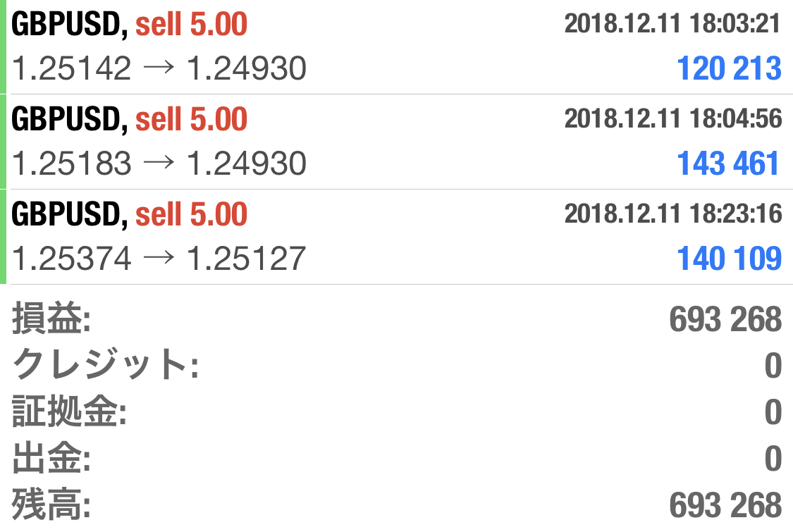Tap the 証拠金 label
The width and height of the screenshot is (793, 532).
coord(69,413)
